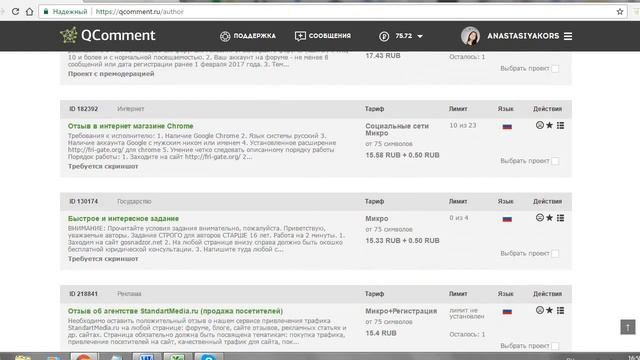Tick Выбрать проект checkbox for the 17.43 RUB project

(555, 69)
